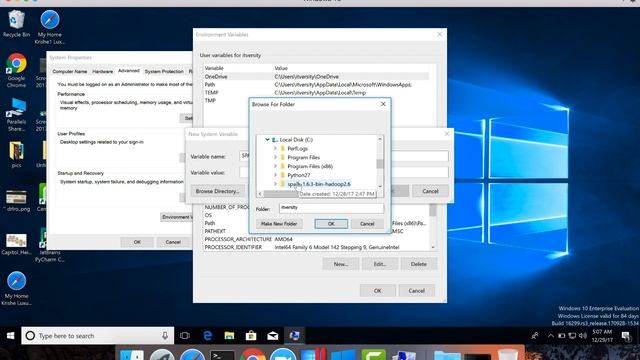The width and height of the screenshot is (640, 360).
Task: Open the Action Center notifications icon
Action: click(626, 336)
